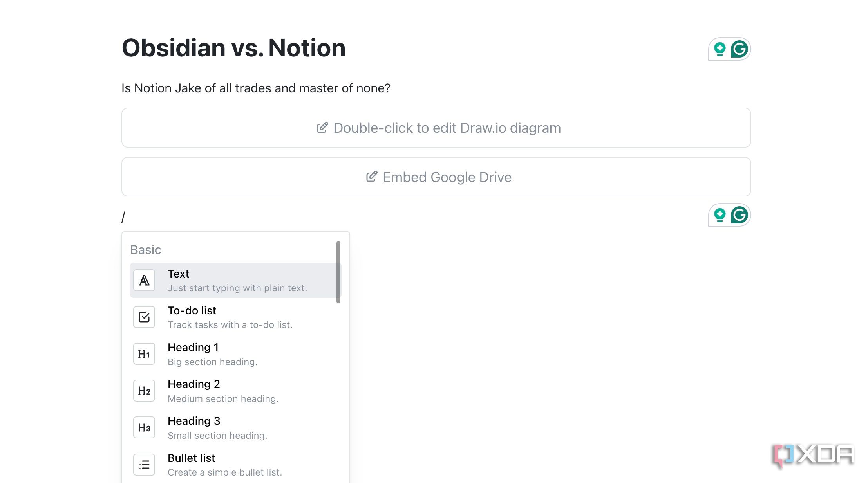The width and height of the screenshot is (868, 483).
Task: Open Grammarly icon beside the slash line
Action: (739, 215)
